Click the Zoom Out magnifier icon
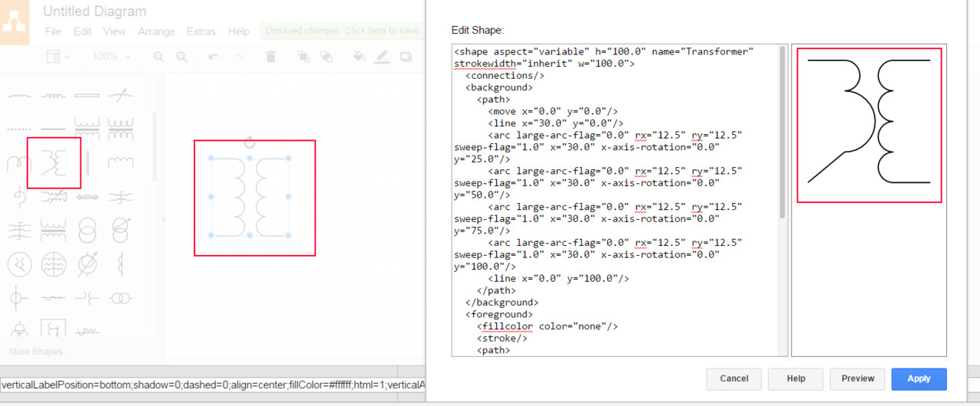 (x=181, y=57)
